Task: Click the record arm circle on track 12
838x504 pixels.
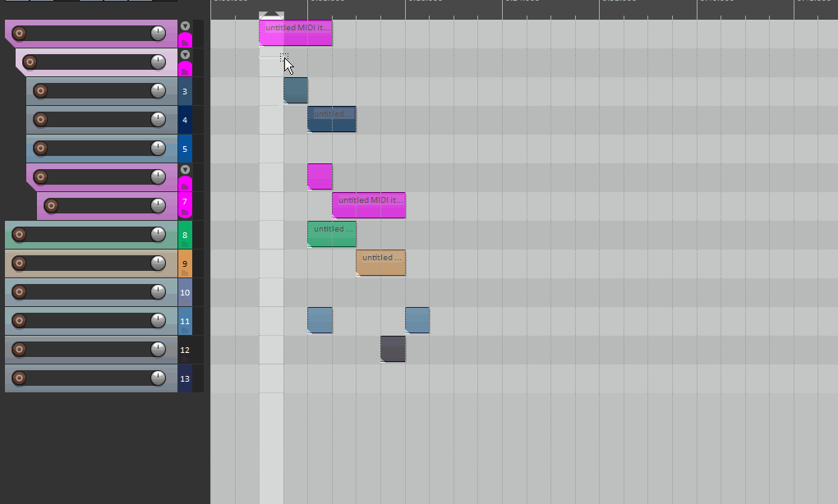Action: point(19,350)
